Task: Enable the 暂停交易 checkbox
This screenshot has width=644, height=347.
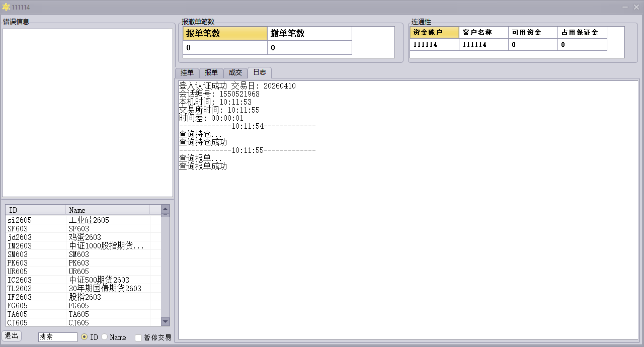Action: click(x=138, y=337)
